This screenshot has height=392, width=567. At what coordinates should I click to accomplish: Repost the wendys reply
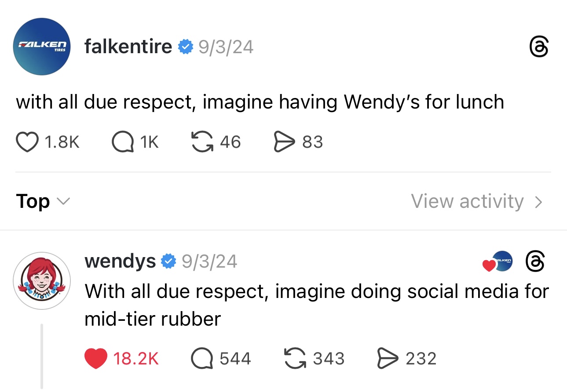[295, 359]
